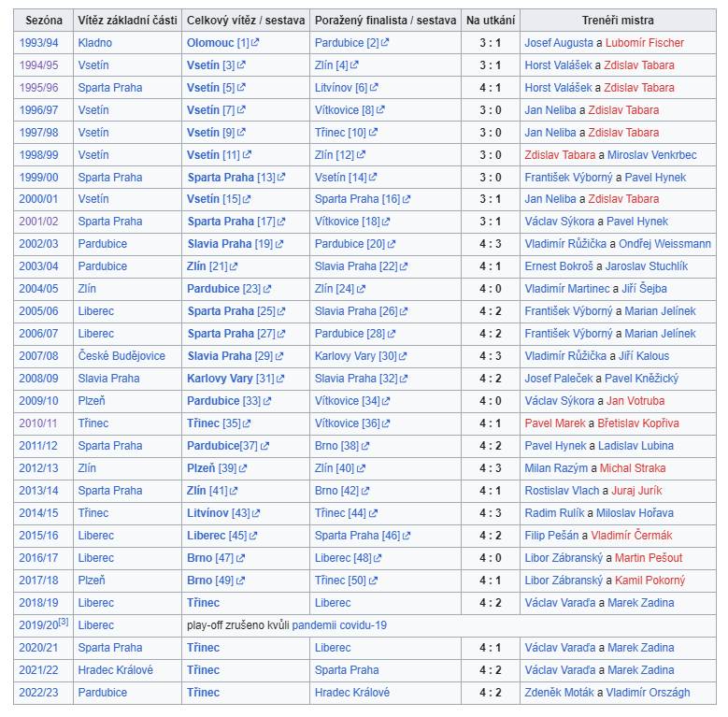728x717 pixels.
Task: Click Hradec Králové in 2021/22 row
Action: coord(115,670)
